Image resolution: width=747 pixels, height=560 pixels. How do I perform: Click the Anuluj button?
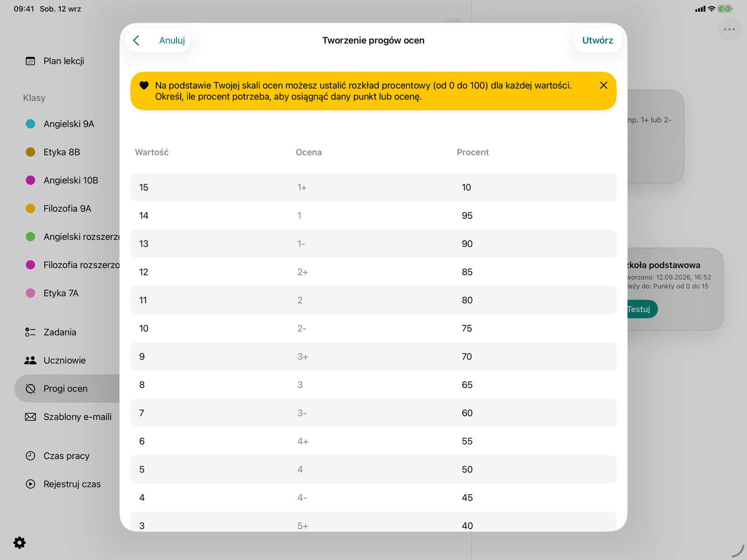(x=172, y=41)
